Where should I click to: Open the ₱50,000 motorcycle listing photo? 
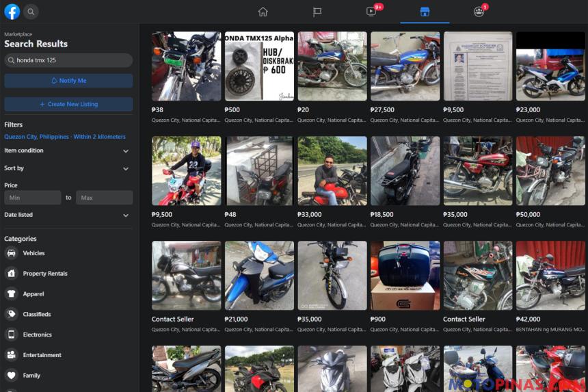pos(550,170)
